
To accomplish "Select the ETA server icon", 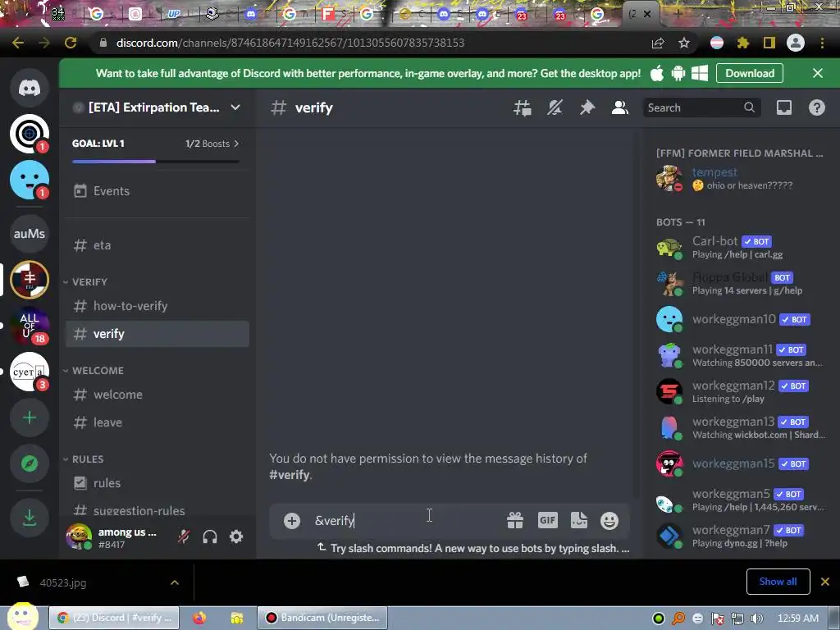I will point(30,279).
